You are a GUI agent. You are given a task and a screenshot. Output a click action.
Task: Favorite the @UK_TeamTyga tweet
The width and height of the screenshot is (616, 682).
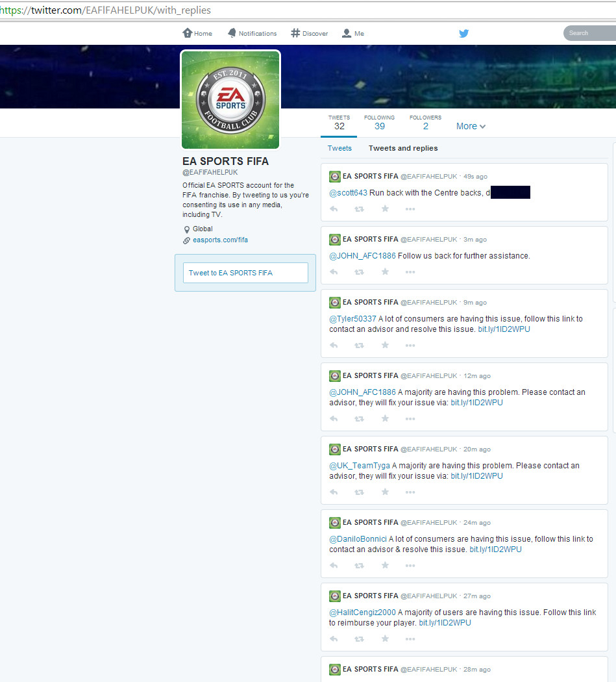pos(385,492)
